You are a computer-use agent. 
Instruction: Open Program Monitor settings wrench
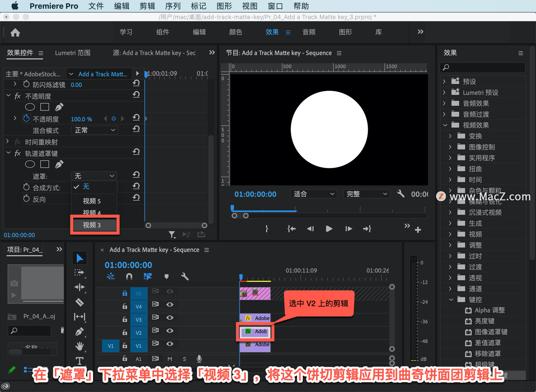(401, 194)
